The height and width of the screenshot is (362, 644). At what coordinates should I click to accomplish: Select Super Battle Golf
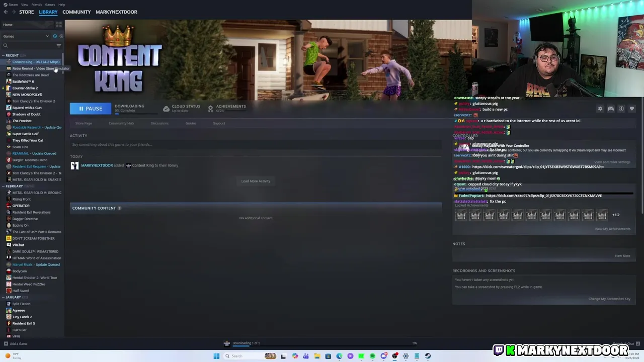point(25,134)
